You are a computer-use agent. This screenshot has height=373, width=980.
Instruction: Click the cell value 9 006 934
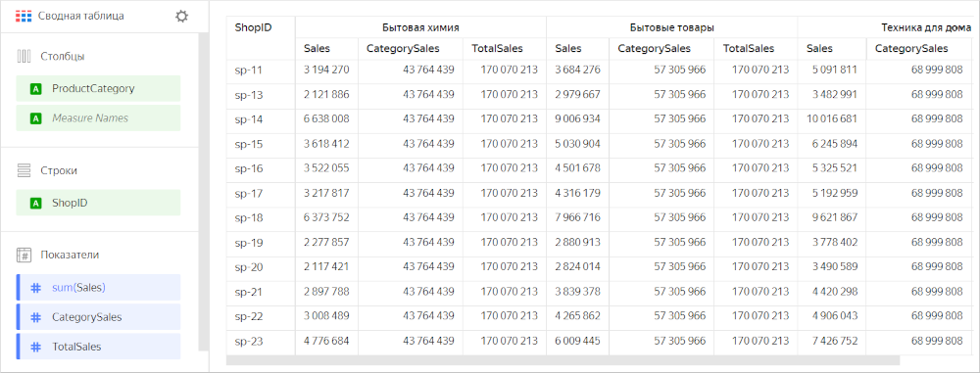tap(577, 119)
